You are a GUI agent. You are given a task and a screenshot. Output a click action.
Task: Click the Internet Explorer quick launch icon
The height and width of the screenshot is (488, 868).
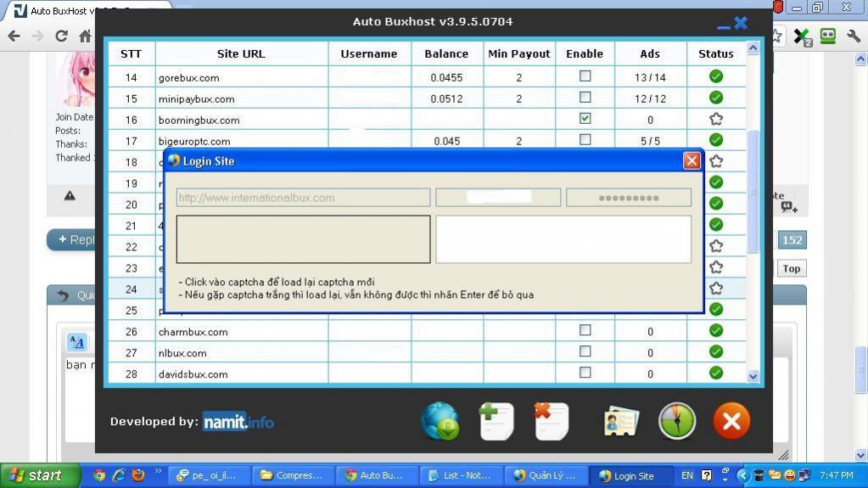pyautogui.click(x=119, y=474)
